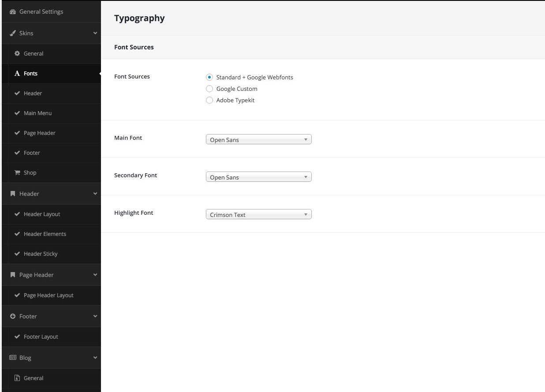This screenshot has width=545, height=392.
Task: Choose the Adobe Typekit font source
Action: (x=209, y=100)
